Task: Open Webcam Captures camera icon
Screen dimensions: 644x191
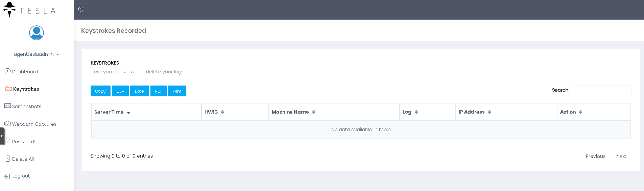Action: pos(7,123)
